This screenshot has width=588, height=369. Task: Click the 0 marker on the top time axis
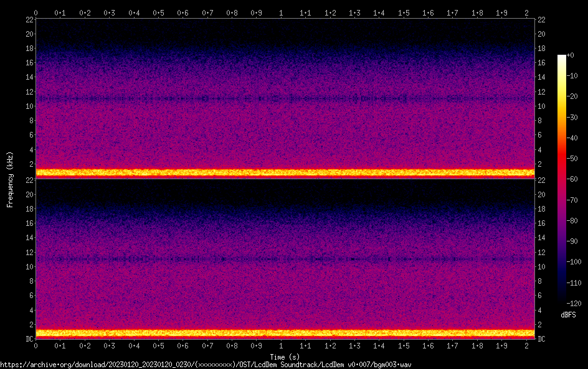click(x=36, y=12)
